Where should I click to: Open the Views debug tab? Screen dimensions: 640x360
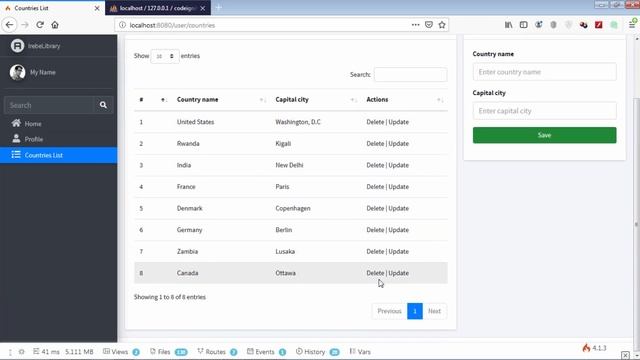pos(121,351)
